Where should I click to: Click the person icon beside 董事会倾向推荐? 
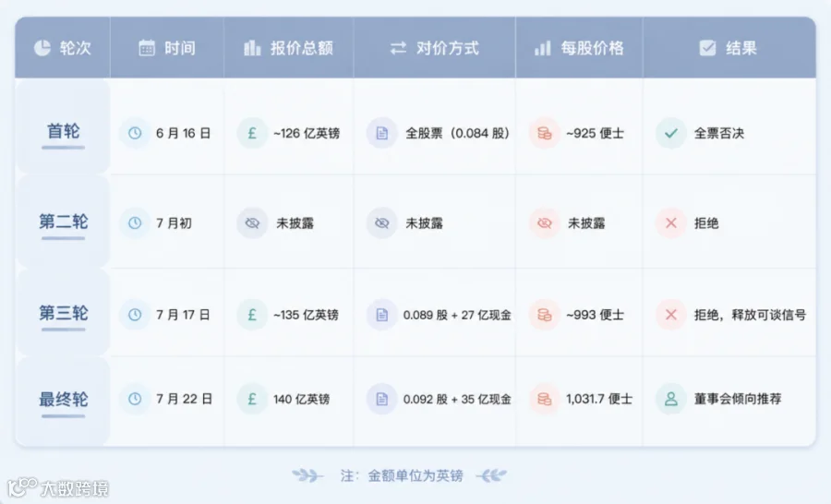(x=671, y=399)
